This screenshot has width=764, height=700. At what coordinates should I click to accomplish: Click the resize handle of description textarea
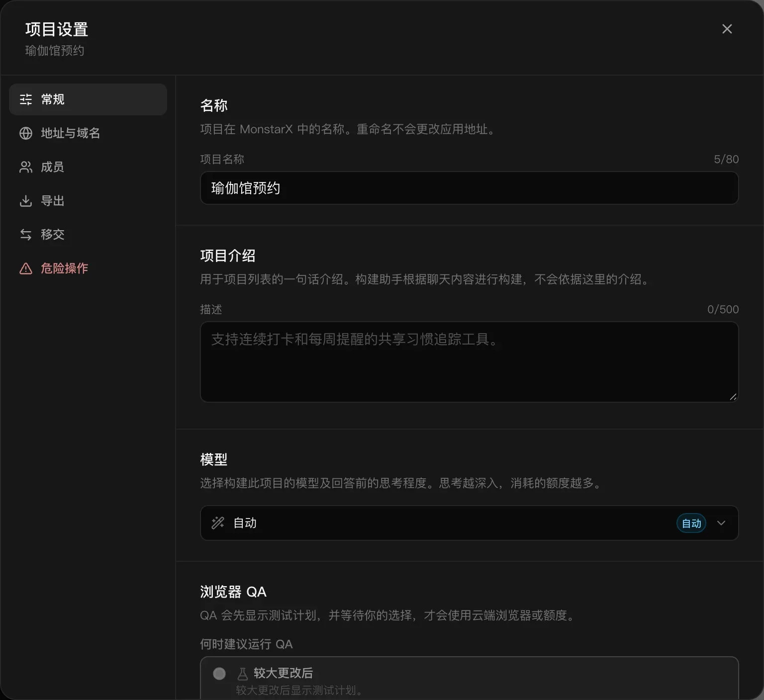tap(733, 397)
